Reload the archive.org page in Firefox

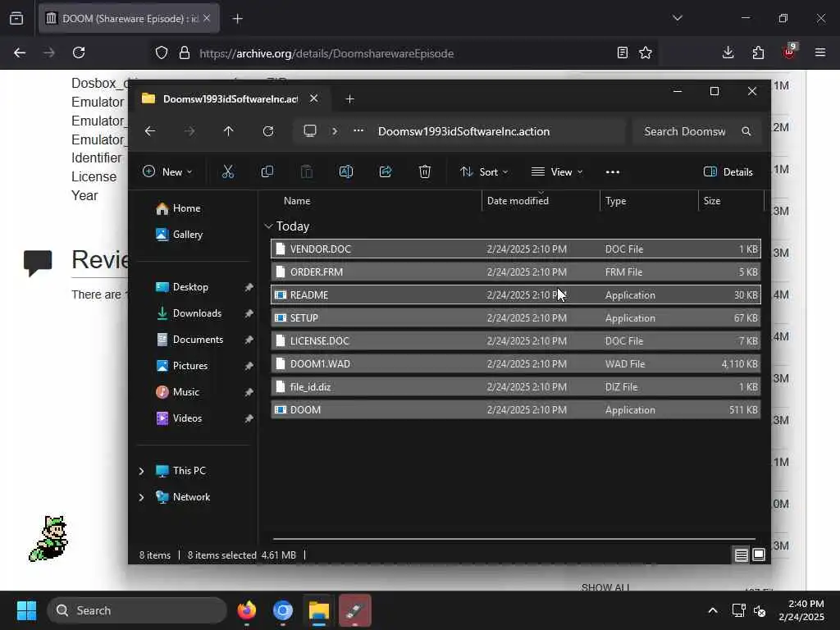tap(79, 52)
